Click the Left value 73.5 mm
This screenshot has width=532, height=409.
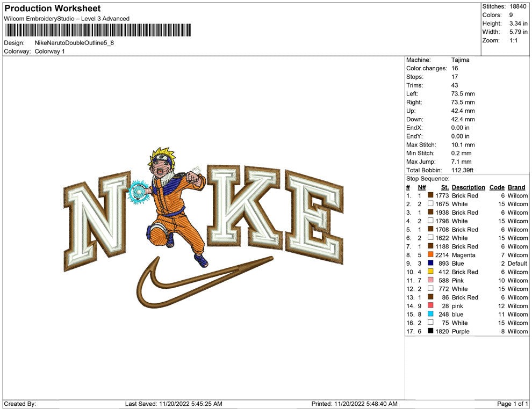(463, 93)
